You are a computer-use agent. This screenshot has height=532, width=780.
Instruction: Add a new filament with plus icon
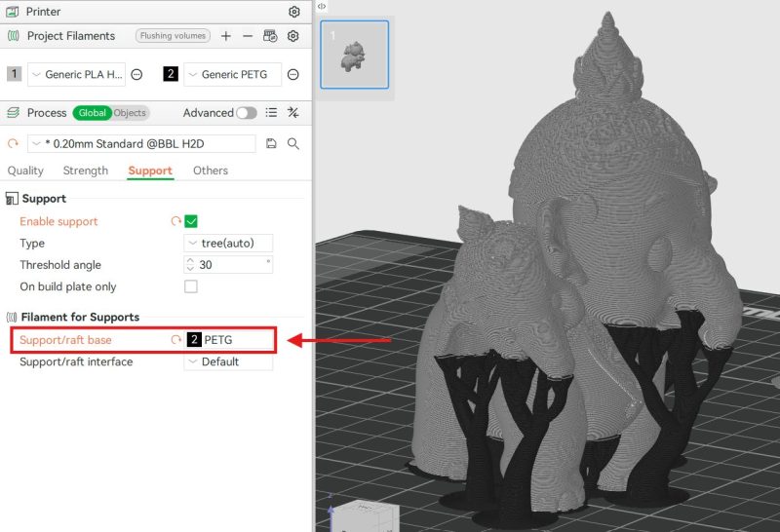[x=226, y=36]
